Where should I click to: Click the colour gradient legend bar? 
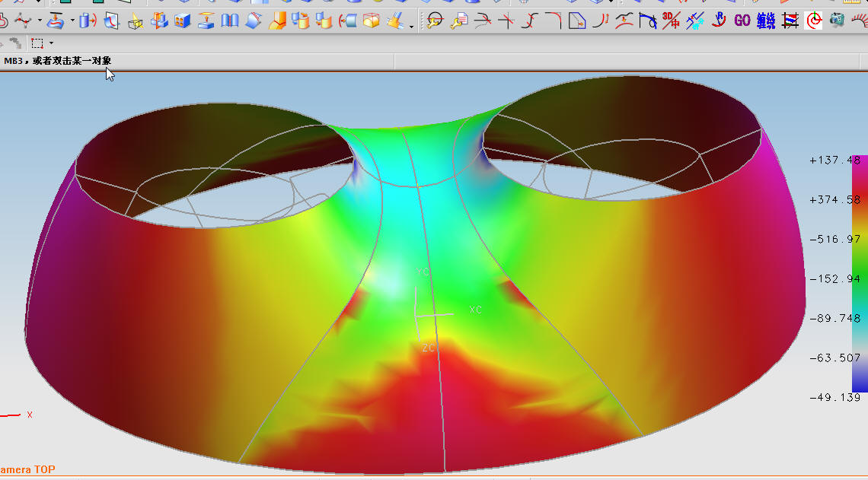coord(860,274)
